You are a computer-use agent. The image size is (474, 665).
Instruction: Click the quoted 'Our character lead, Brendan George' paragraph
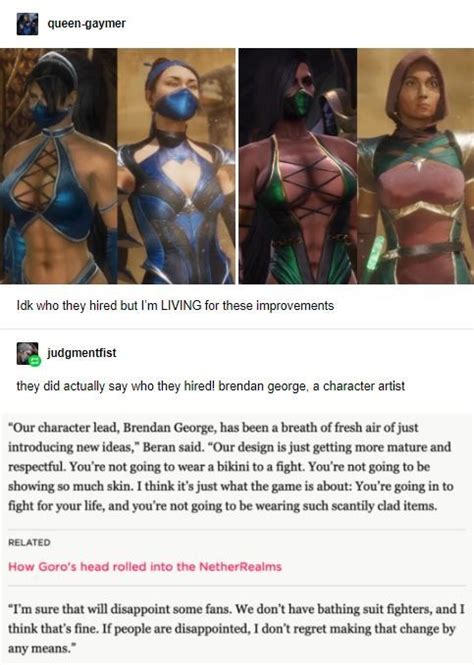(231, 467)
